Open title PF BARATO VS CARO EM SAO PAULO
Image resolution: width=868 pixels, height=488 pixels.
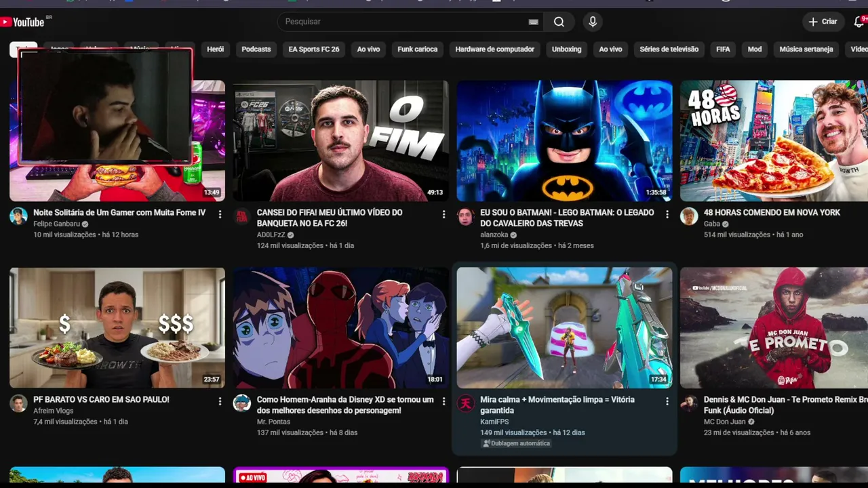101,400
